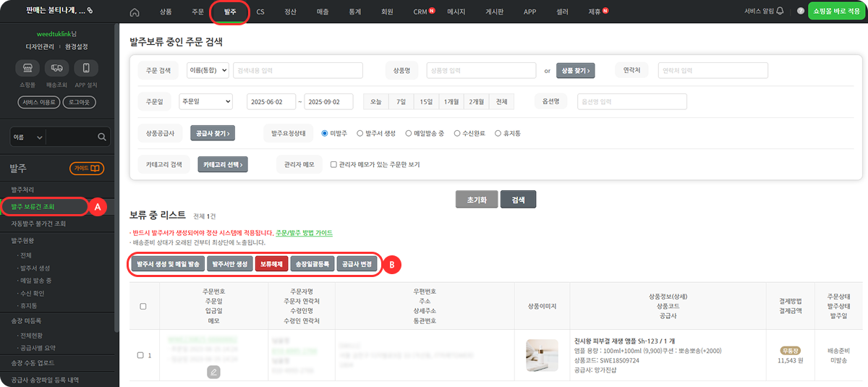This screenshot has height=387, width=868.
Task: Select the 발주서 생성 radio option
Action: (360, 134)
